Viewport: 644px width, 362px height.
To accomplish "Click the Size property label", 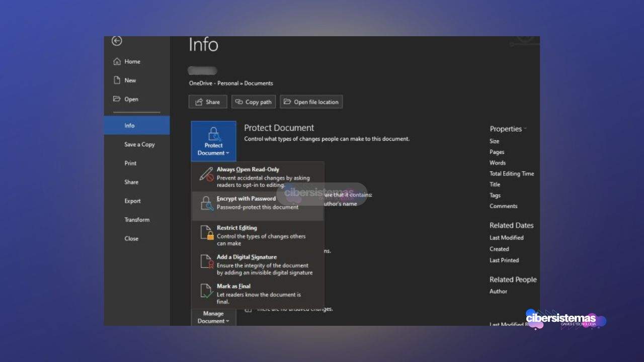I will [x=495, y=141].
